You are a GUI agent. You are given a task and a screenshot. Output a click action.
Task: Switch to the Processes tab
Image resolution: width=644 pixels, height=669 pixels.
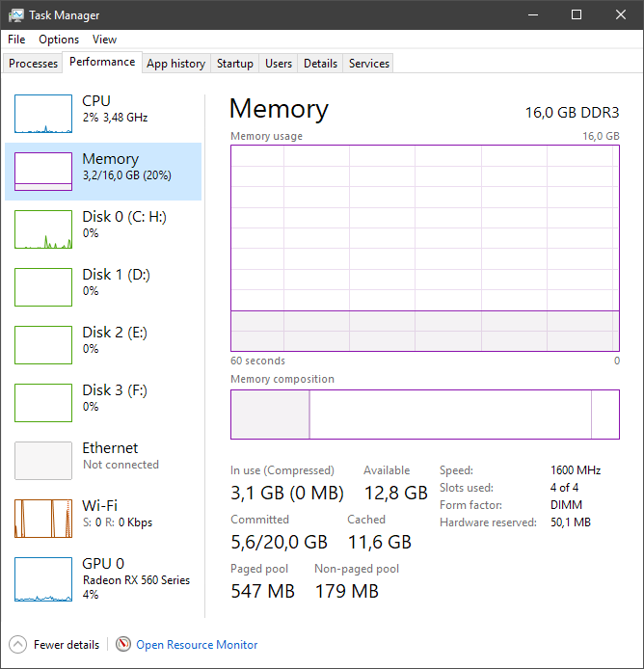point(34,64)
